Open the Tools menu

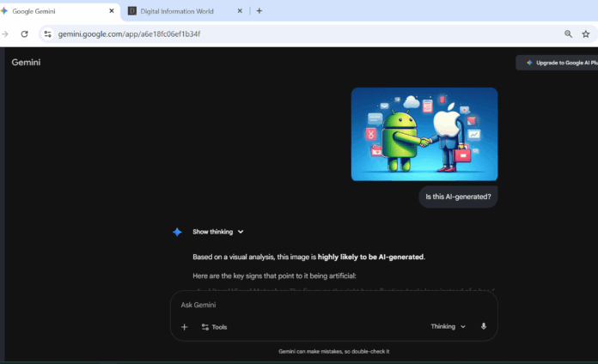[214, 327]
